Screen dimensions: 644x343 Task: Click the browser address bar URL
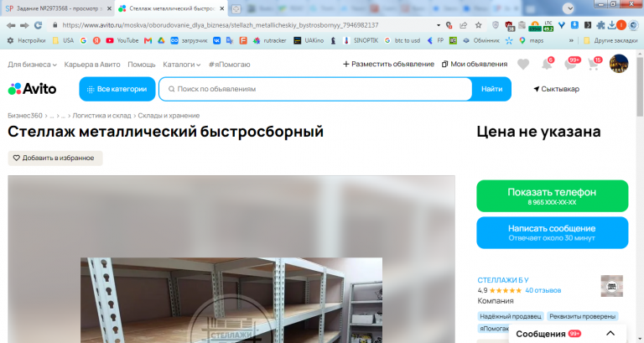(221, 25)
